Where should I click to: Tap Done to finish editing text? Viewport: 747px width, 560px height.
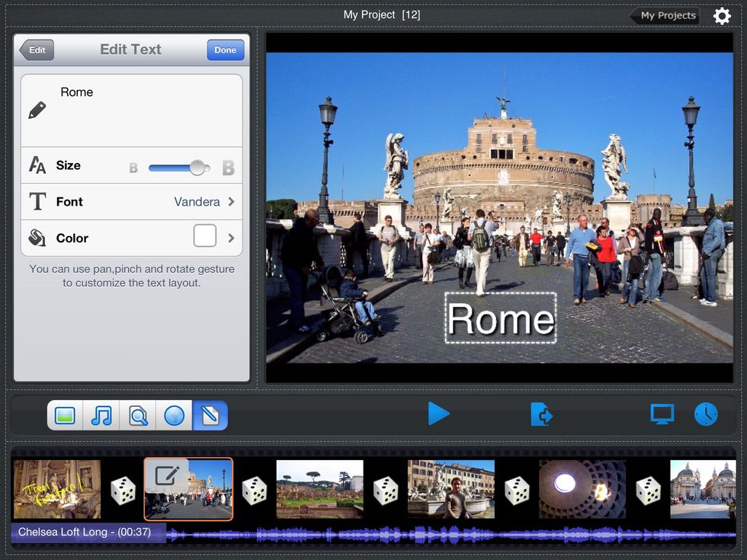point(225,50)
